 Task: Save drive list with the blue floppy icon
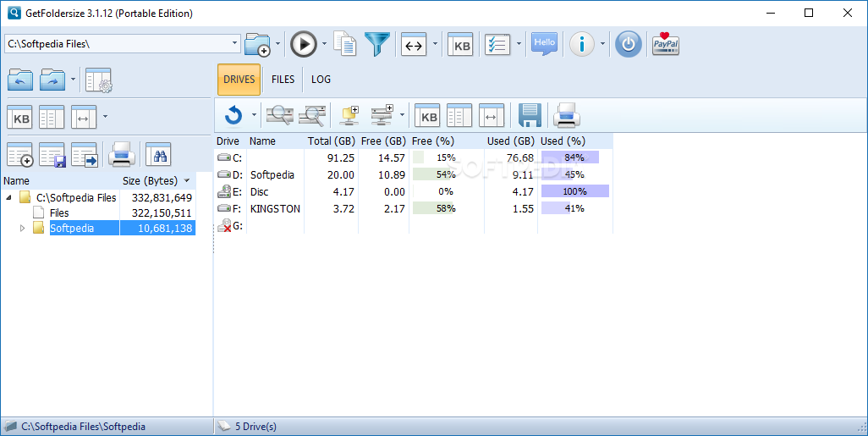point(530,115)
